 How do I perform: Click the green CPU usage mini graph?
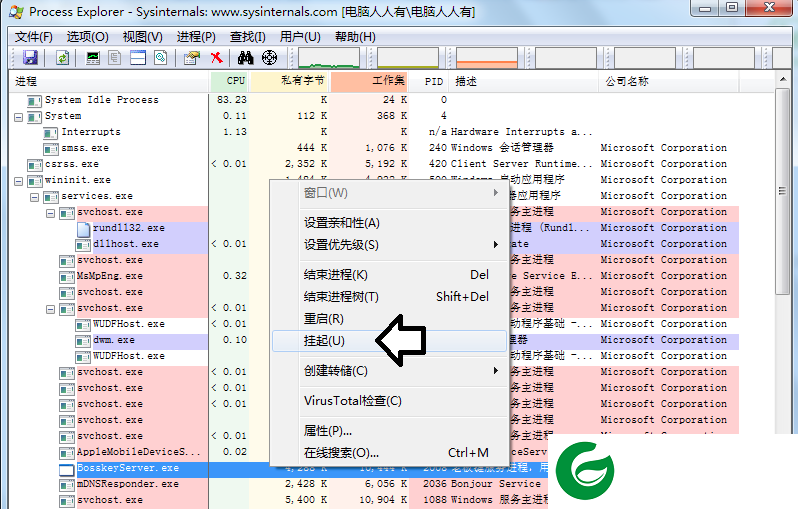click(329, 58)
